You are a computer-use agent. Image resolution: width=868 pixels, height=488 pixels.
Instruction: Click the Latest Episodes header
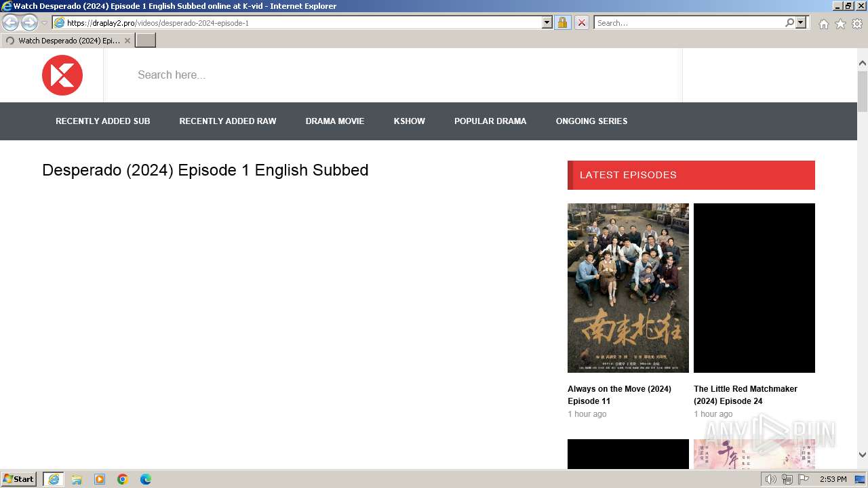click(691, 175)
